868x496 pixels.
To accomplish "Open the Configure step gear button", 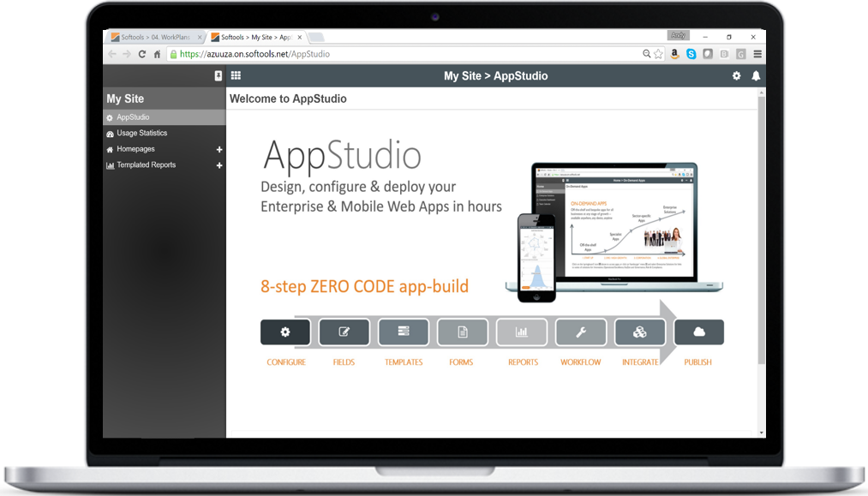I will [285, 332].
